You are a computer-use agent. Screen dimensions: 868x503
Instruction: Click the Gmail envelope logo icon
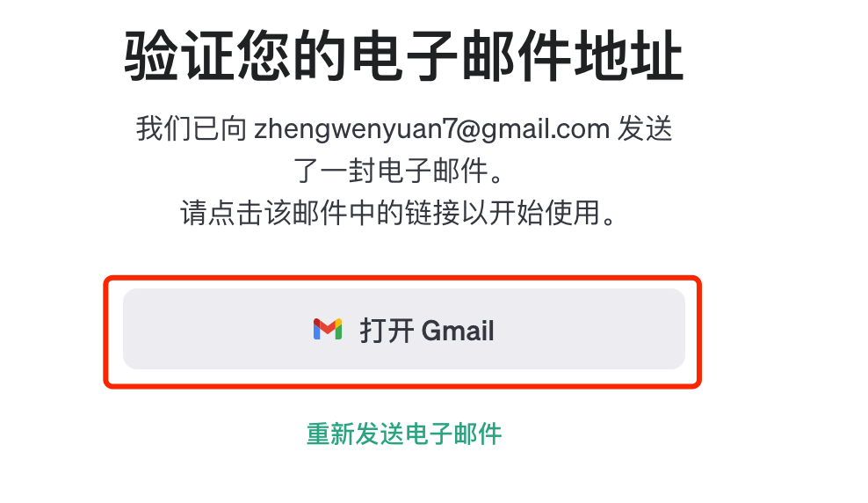pos(328,329)
